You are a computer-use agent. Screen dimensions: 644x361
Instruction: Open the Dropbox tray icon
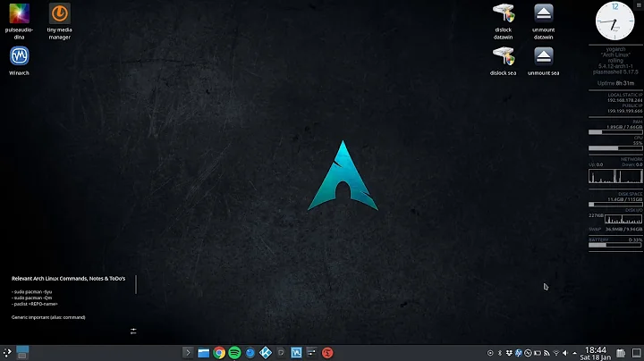pos(509,353)
